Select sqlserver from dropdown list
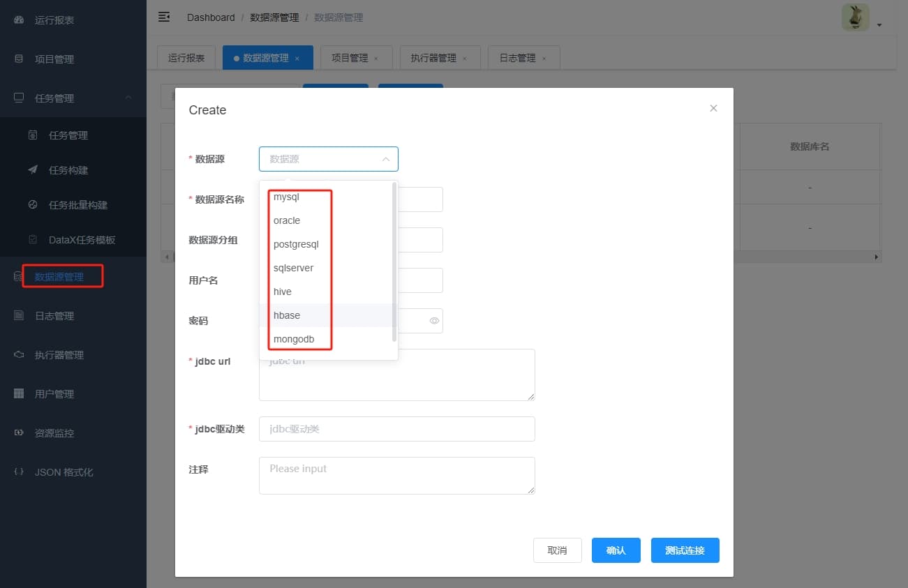 pos(326,268)
